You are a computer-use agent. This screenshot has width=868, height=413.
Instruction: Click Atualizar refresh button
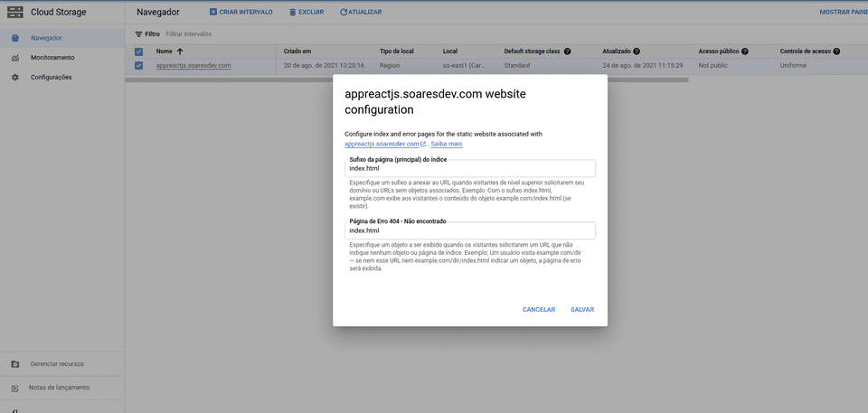(x=360, y=12)
